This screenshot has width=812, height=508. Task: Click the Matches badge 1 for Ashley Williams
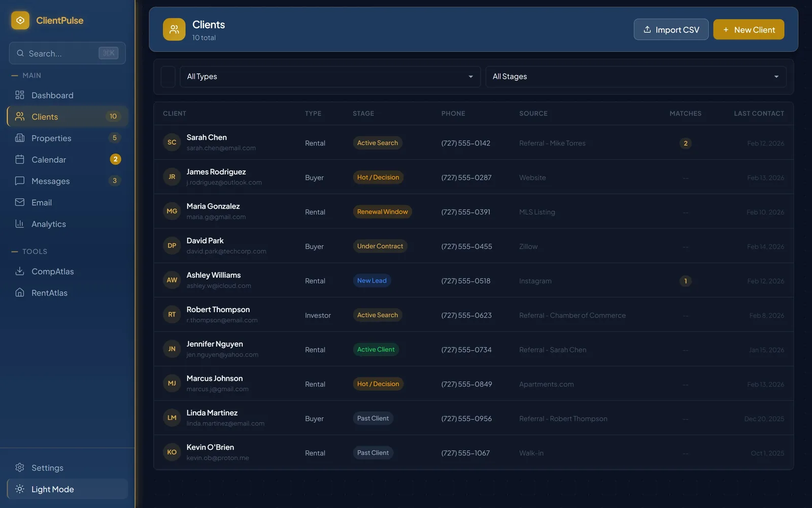pyautogui.click(x=685, y=281)
